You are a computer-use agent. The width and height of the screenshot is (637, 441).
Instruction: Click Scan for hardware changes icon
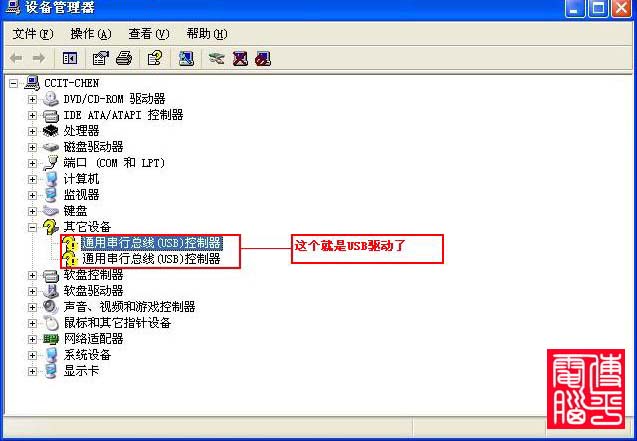pyautogui.click(x=186, y=58)
